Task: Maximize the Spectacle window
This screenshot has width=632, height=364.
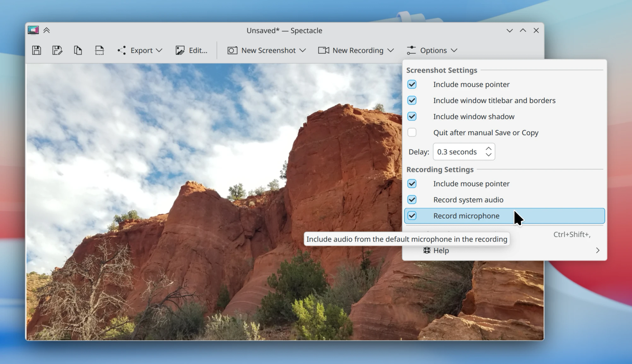Action: click(x=523, y=30)
